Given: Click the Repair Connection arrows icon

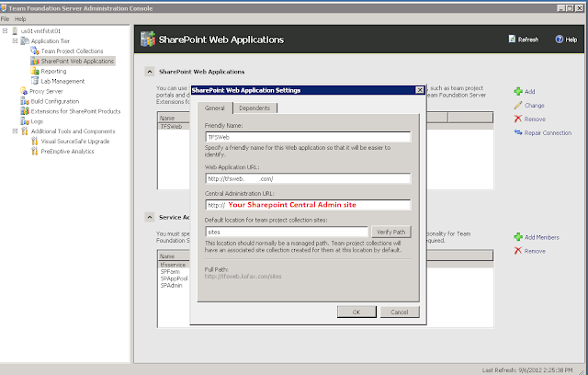Looking at the screenshot, I should coord(518,132).
